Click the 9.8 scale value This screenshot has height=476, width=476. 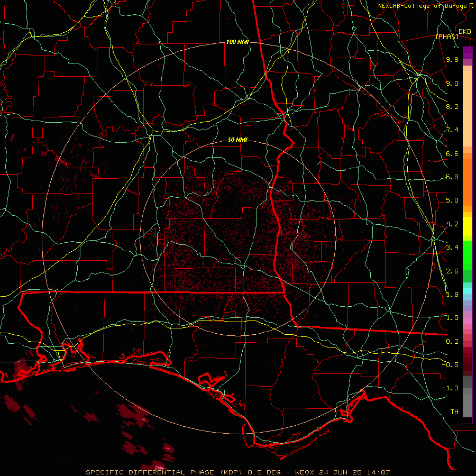tap(452, 59)
